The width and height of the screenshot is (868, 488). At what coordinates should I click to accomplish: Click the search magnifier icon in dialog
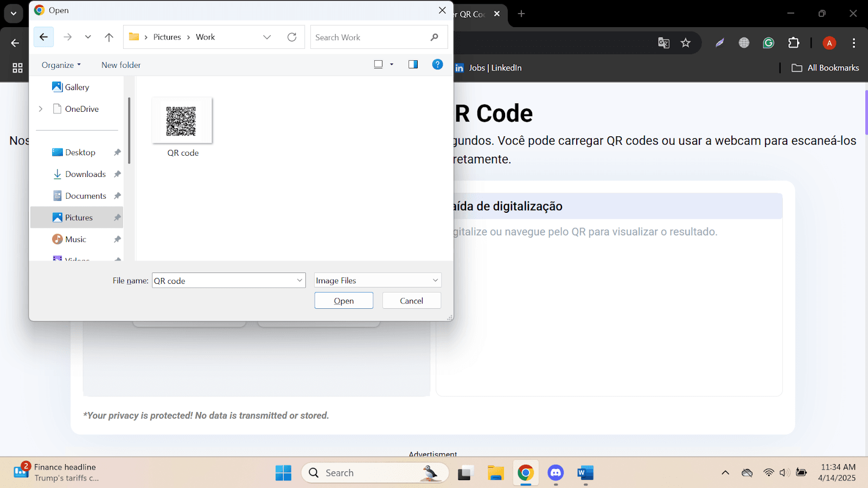coord(435,37)
